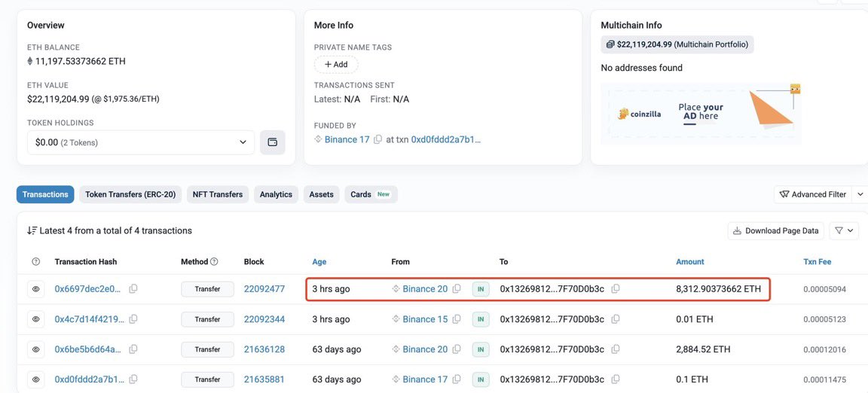Image resolution: width=868 pixels, height=393 pixels.
Task: Click the 8,312.90373662 ETH amount
Action: point(719,289)
